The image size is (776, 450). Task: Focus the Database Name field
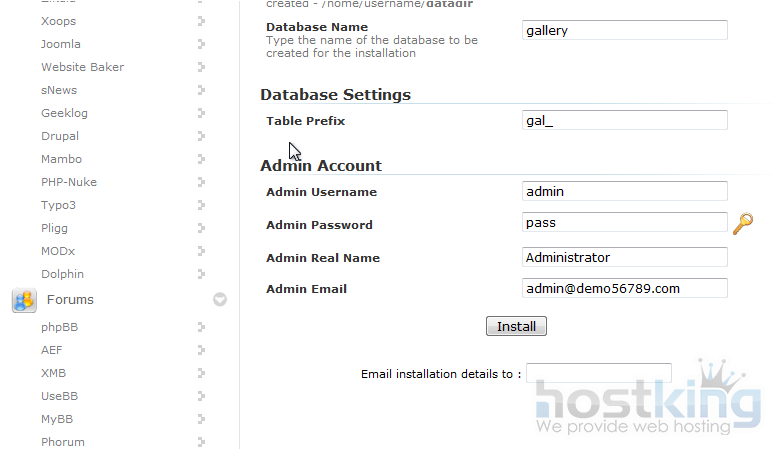624,30
